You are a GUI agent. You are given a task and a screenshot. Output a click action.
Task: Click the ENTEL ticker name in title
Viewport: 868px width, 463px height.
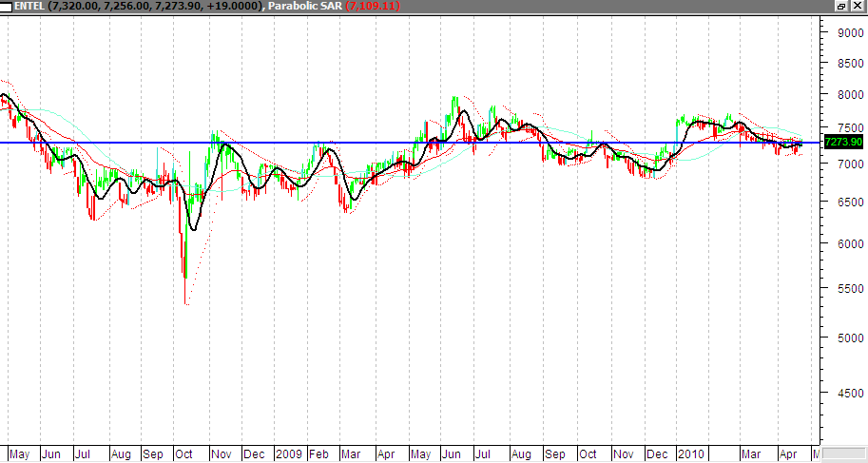click(x=29, y=6)
